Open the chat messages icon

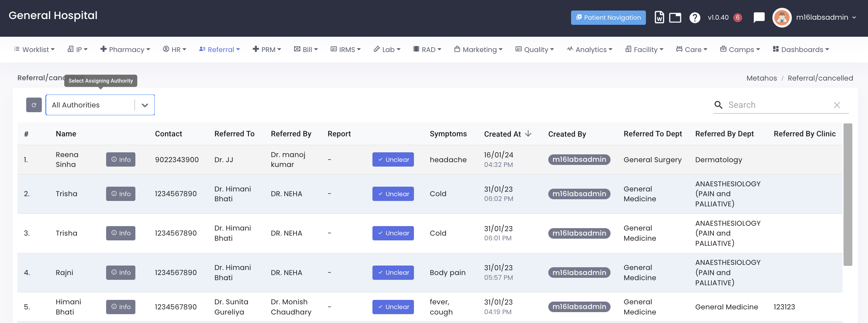click(x=759, y=17)
